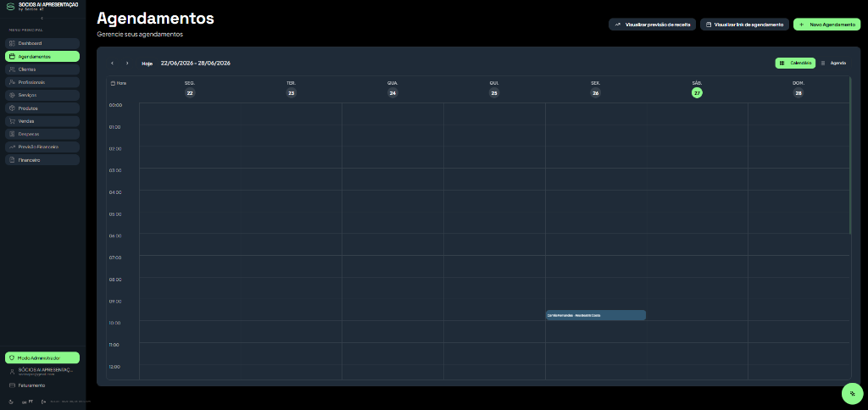Click the 00:00 time label
Screen dimensions: 868x410
click(x=115, y=105)
